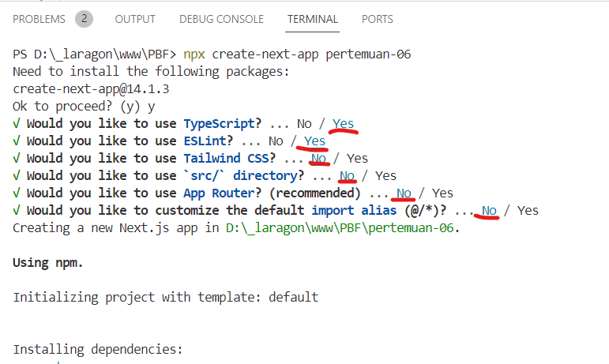609x364 pixels.
Task: Click the checkmark beside the App Router question
Action: coord(17,193)
